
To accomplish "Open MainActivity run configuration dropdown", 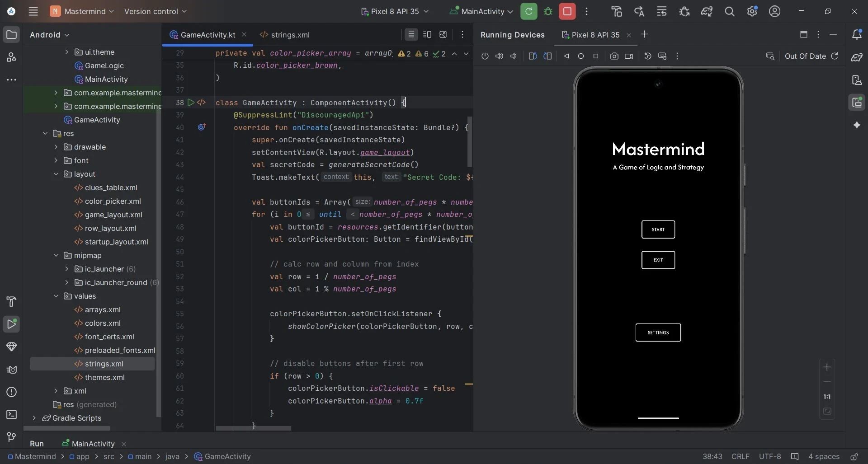I will click(x=481, y=11).
